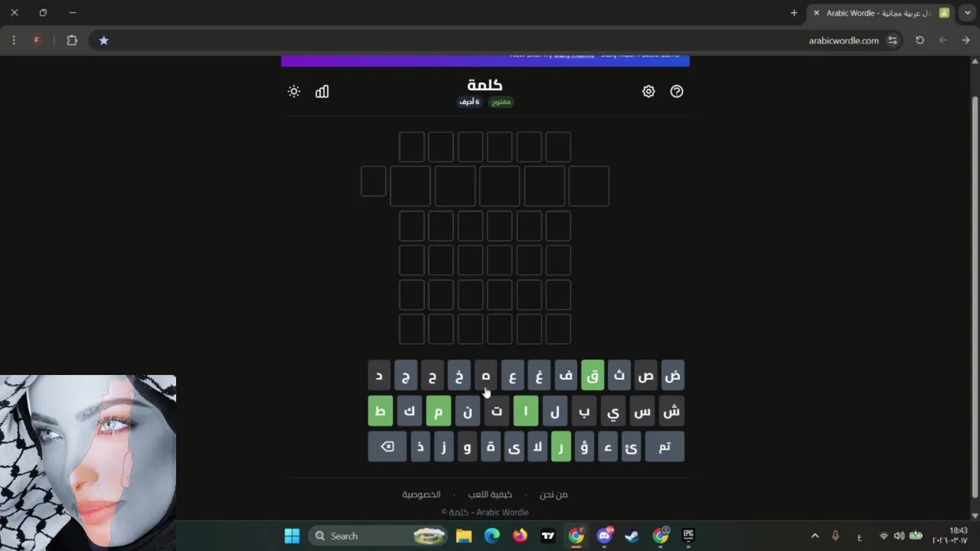Reload the page
This screenshot has height=551, width=980.
(x=920, y=41)
